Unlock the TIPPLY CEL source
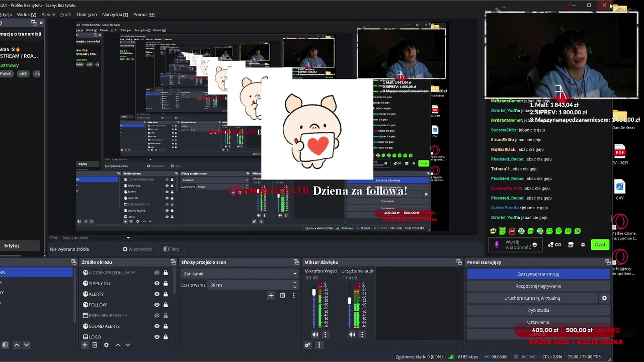The width and height of the screenshot is (644, 362). (x=166, y=283)
